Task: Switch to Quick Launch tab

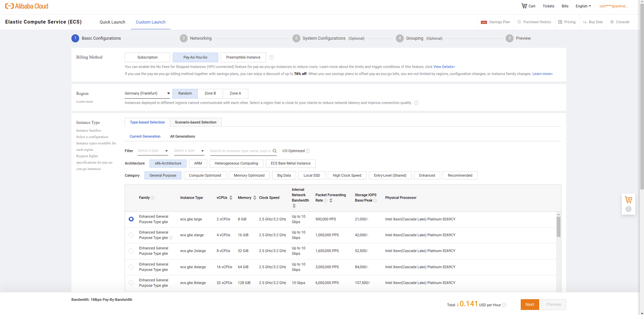Action: [112, 22]
